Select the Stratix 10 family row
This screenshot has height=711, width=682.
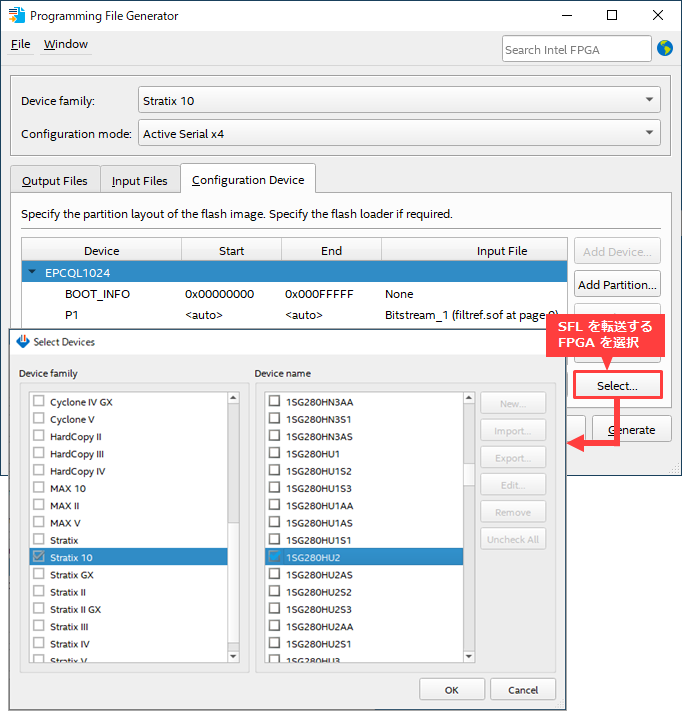(x=71, y=557)
